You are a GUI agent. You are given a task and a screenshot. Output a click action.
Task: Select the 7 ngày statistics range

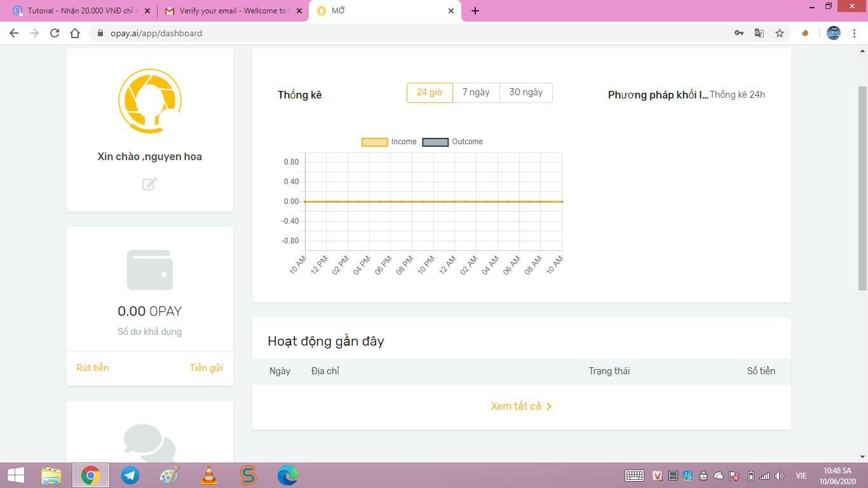point(476,92)
